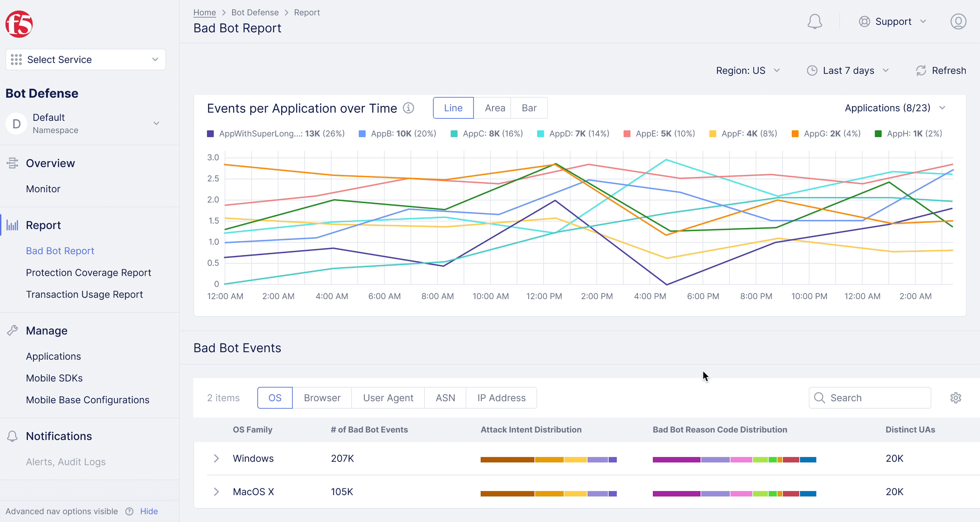This screenshot has width=980, height=522.
Task: Click the search magnifier icon
Action: [819, 398]
